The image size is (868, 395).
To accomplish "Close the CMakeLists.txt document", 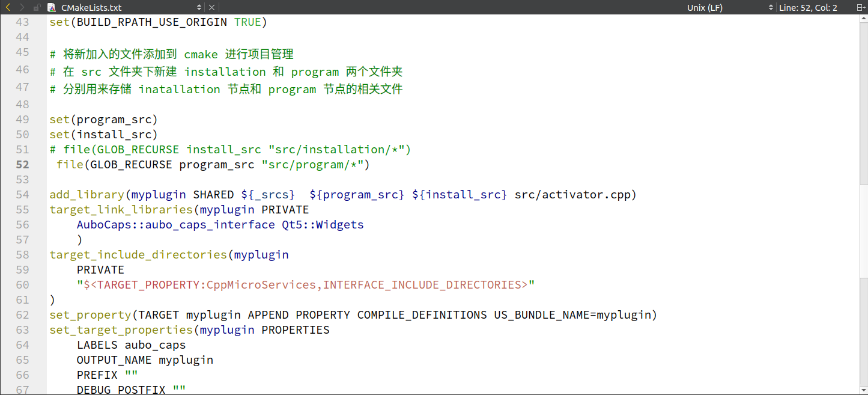I will pos(211,8).
